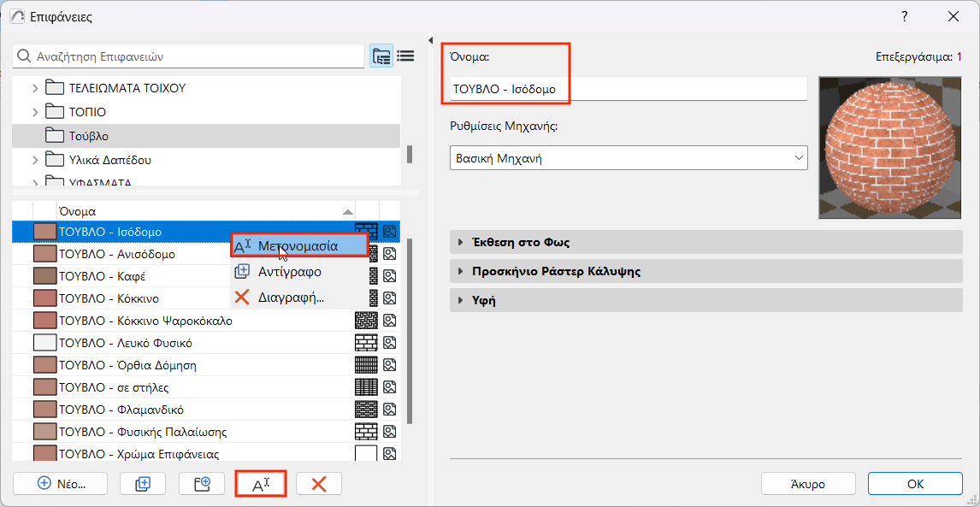Image resolution: width=980 pixels, height=507 pixels.
Task: Expand the ΤΕΛΕΙΩΜΑΤΑ ΤΟΙΧΟΥ folder
Action: [35, 88]
